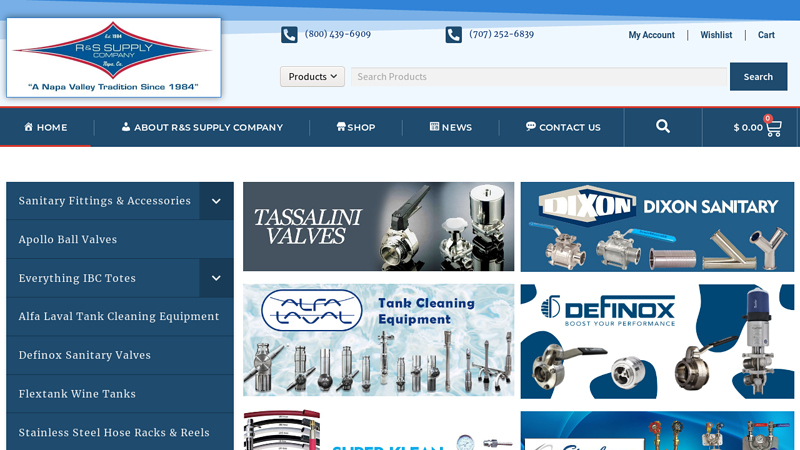The height and width of the screenshot is (450, 800).
Task: Call the (800) 439-6909 number link
Action: (338, 34)
